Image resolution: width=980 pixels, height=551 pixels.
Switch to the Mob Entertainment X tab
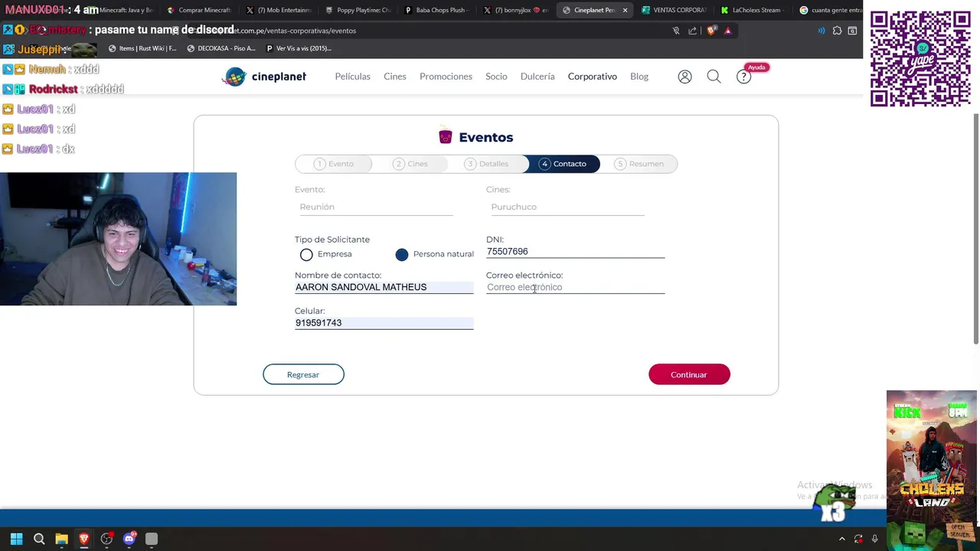click(x=279, y=10)
